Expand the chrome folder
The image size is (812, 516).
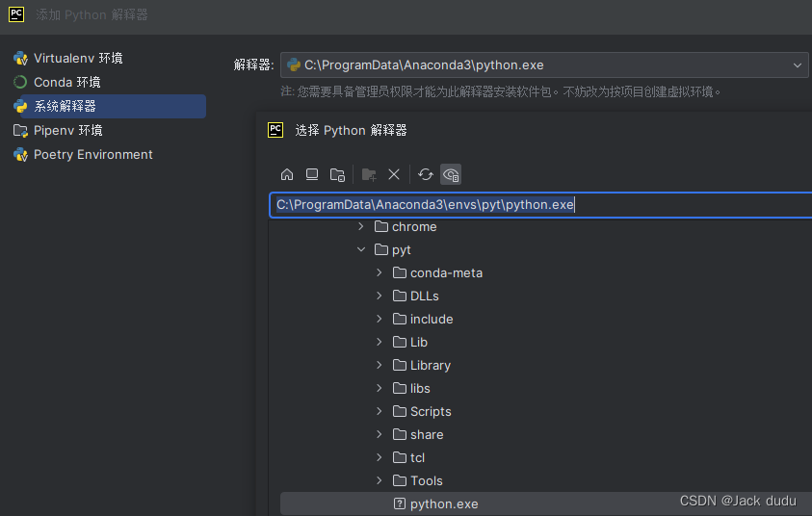point(361,226)
